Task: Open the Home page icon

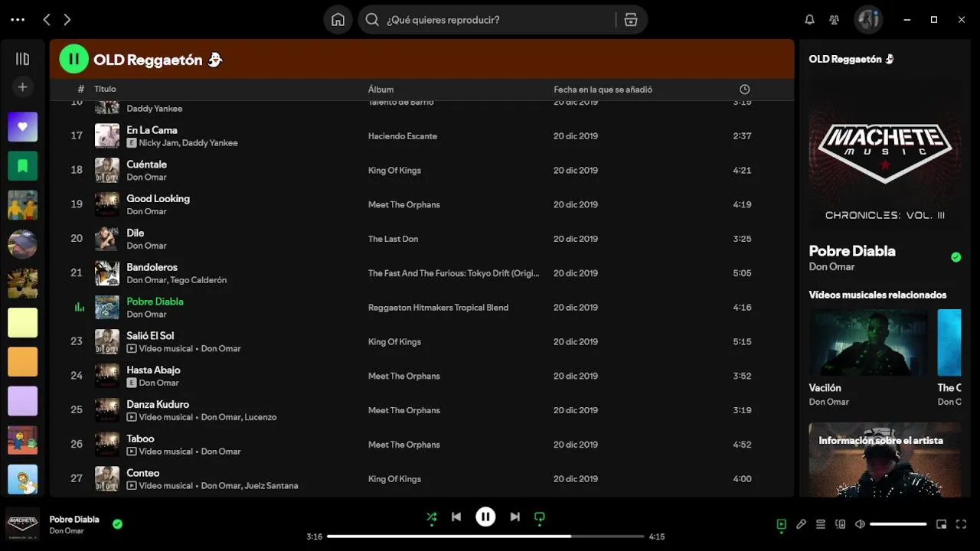Action: [x=338, y=20]
